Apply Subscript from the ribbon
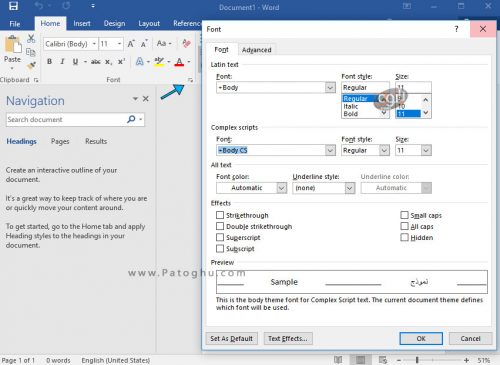Viewport: 500px width, 365px height. click(108, 62)
